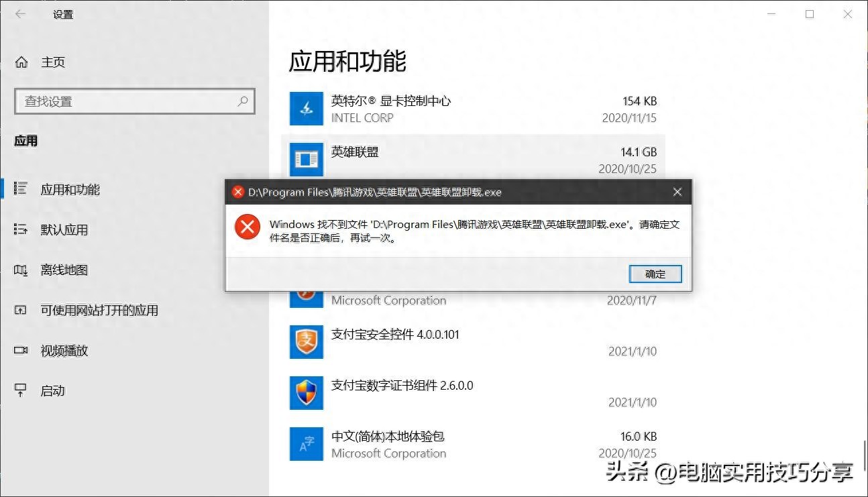Select 支付宝数字证书组件 2.6.0.0 app name
The width and height of the screenshot is (868, 497).
pyautogui.click(x=402, y=386)
